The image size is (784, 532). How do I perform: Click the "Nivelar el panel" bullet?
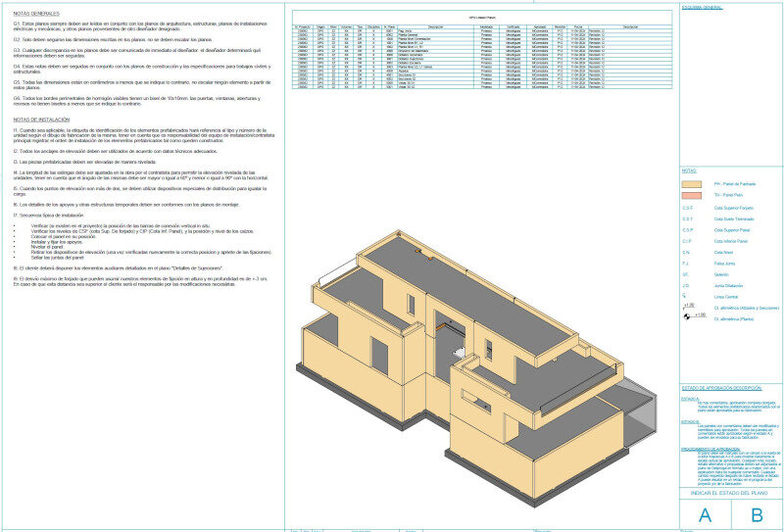pos(45,247)
